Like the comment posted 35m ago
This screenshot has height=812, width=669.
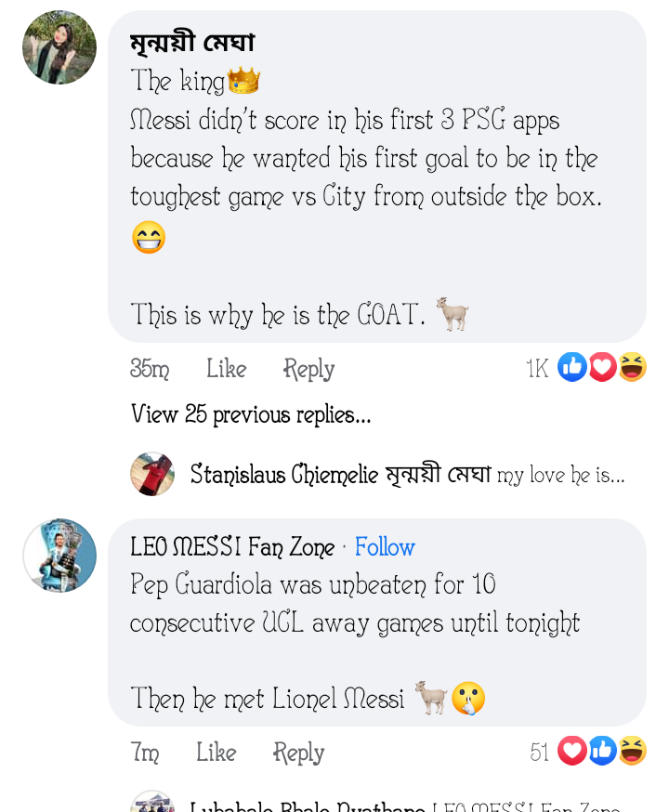pyautogui.click(x=227, y=369)
